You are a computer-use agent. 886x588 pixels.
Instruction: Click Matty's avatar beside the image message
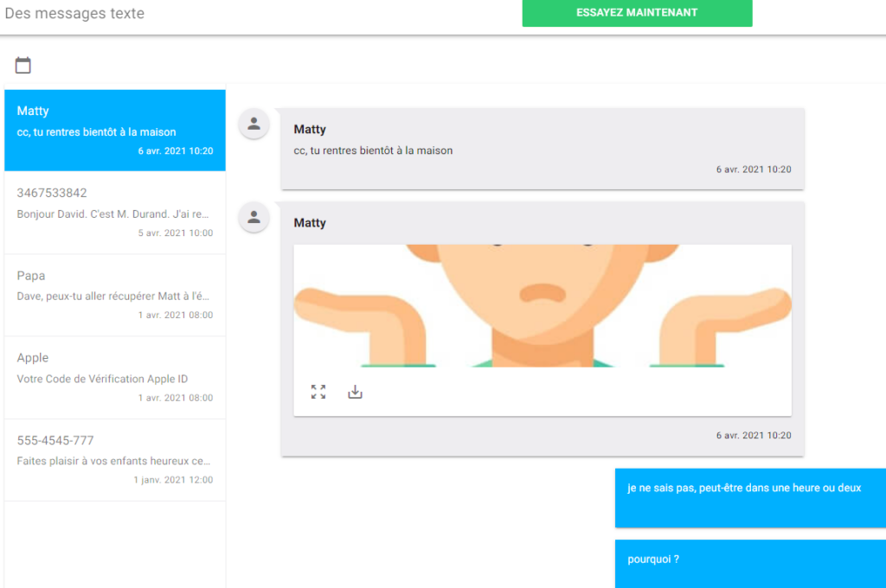pos(254,217)
